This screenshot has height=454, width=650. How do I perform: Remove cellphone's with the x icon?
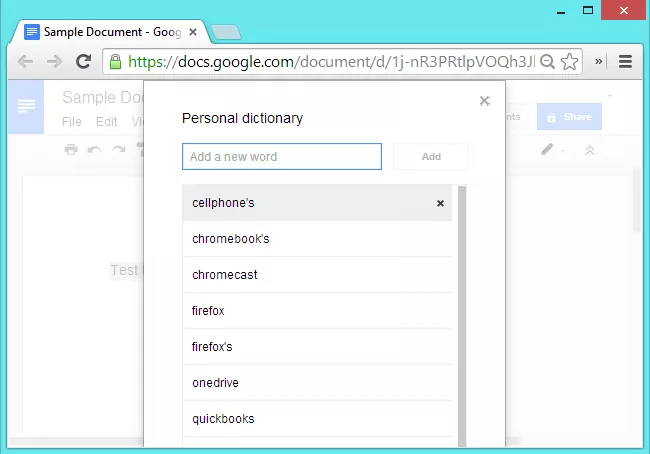coord(440,203)
